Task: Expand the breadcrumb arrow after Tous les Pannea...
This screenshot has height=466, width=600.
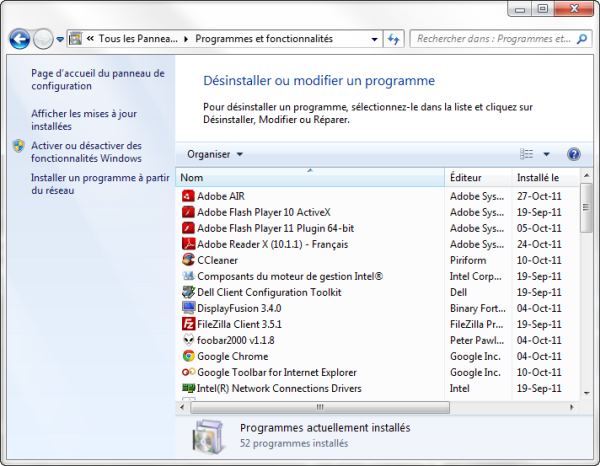Action: 186,39
